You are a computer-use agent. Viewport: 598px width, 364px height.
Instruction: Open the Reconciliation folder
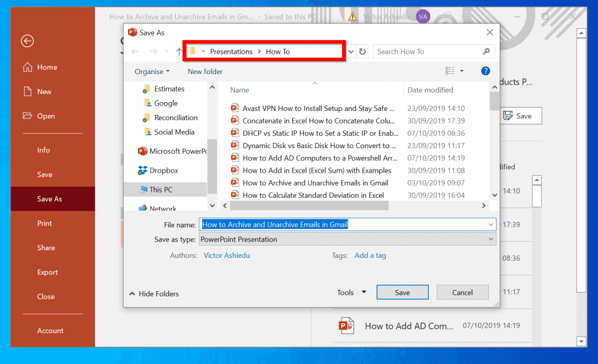click(x=171, y=118)
